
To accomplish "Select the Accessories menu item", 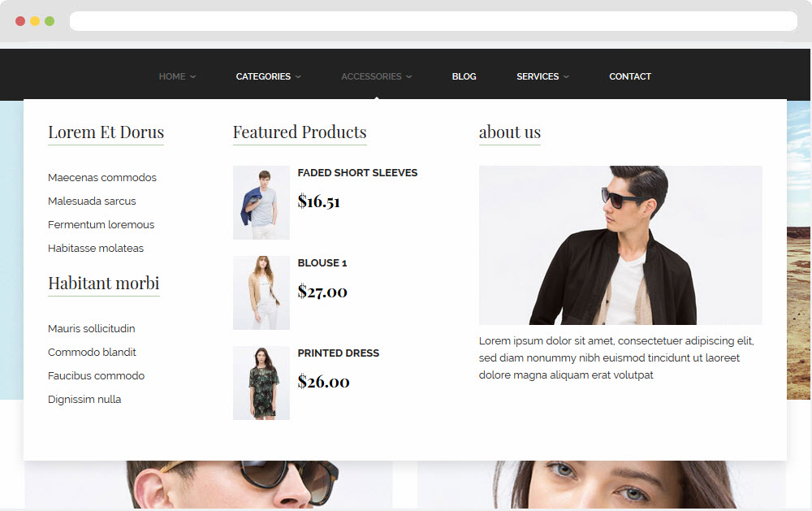I will [x=371, y=76].
